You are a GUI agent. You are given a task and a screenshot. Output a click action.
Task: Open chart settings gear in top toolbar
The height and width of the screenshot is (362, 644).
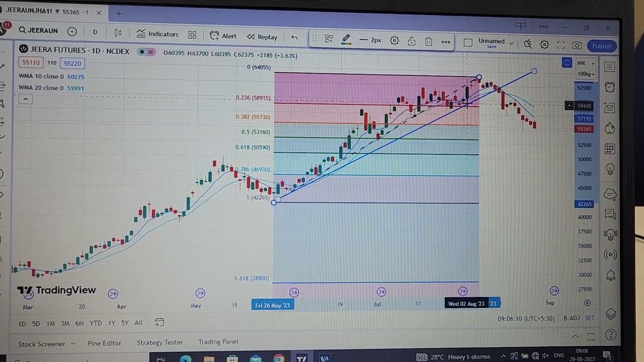coord(544,45)
